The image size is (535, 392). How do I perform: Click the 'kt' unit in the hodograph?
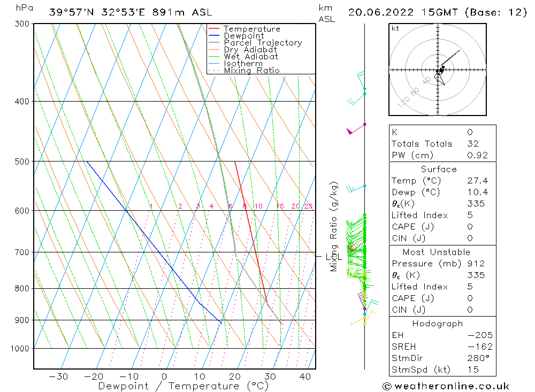pyautogui.click(x=395, y=28)
